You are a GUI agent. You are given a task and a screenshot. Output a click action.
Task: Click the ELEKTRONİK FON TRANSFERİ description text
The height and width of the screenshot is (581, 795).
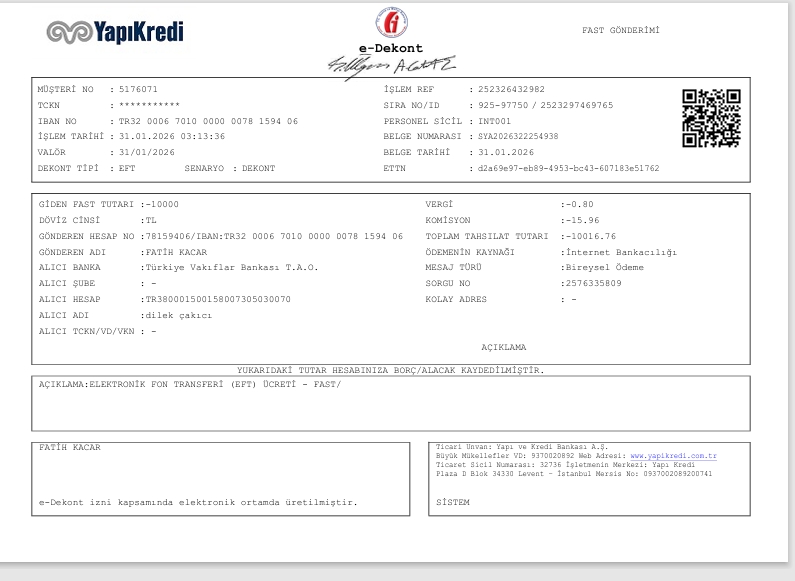215,384
